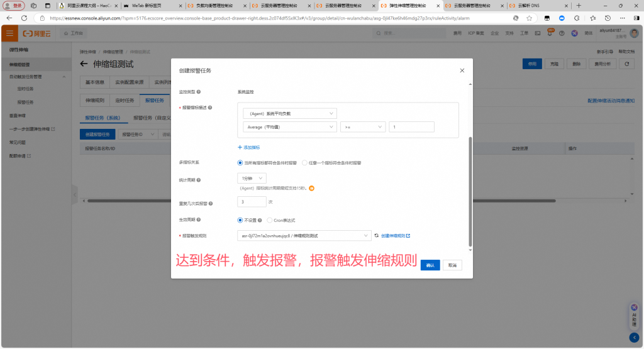The image size is (644, 349).
Task: Choose the Cron表达式 radio option
Action: 270,220
